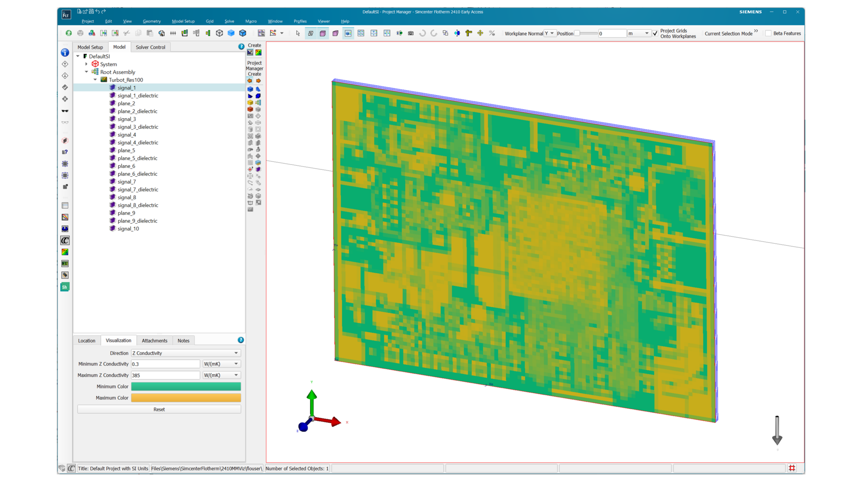Select the Create Cylinder icon

[x=250, y=129]
